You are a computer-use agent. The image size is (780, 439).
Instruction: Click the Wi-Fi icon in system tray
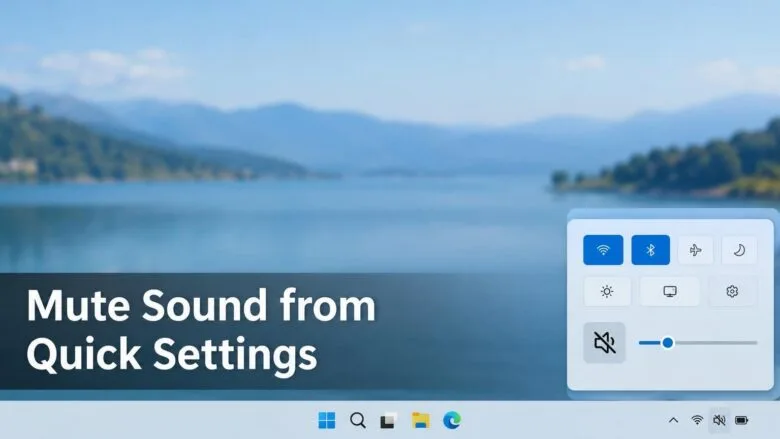pos(697,421)
